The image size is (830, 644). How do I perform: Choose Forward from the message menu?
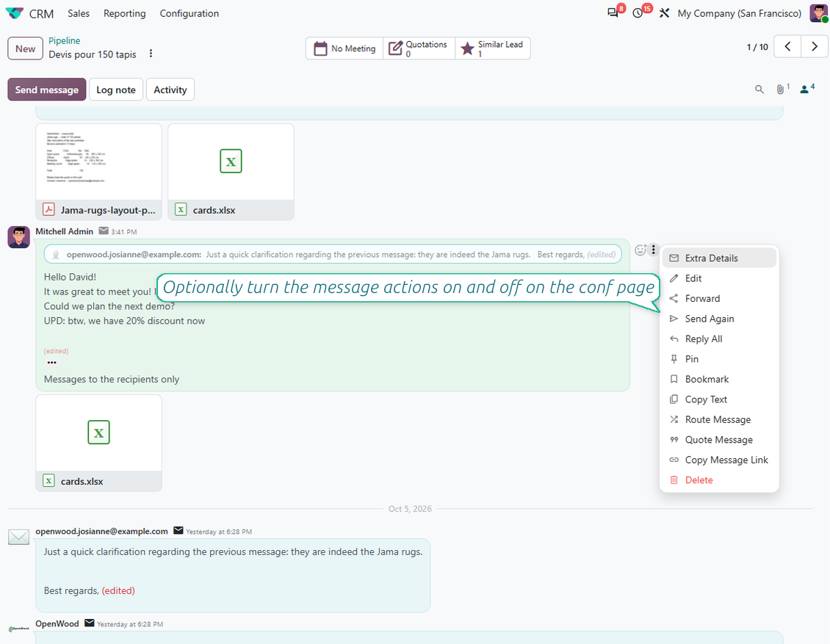tap(719, 298)
